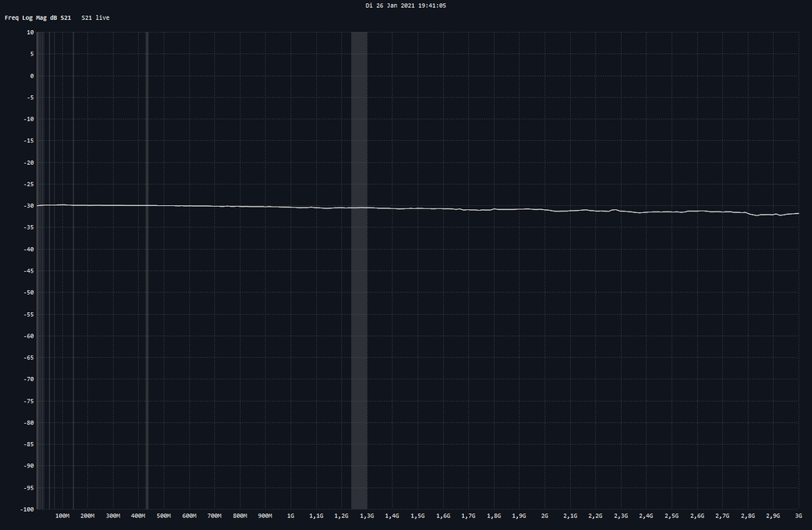Click the '0' dB y-axis label

click(x=32, y=75)
